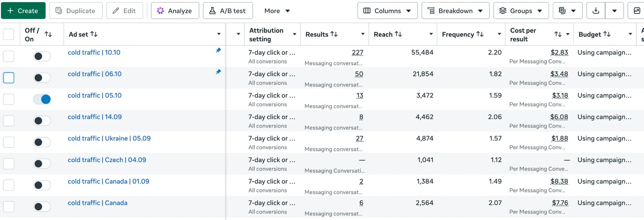644x220 pixels.
Task: Click the $1.88 cost per result
Action: coord(560,139)
